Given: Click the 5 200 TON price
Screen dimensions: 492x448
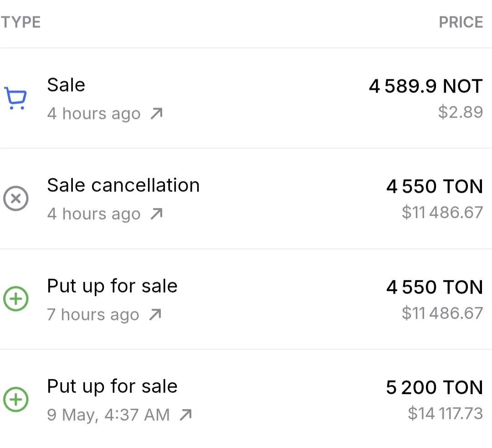Looking at the screenshot, I should coord(435,387).
